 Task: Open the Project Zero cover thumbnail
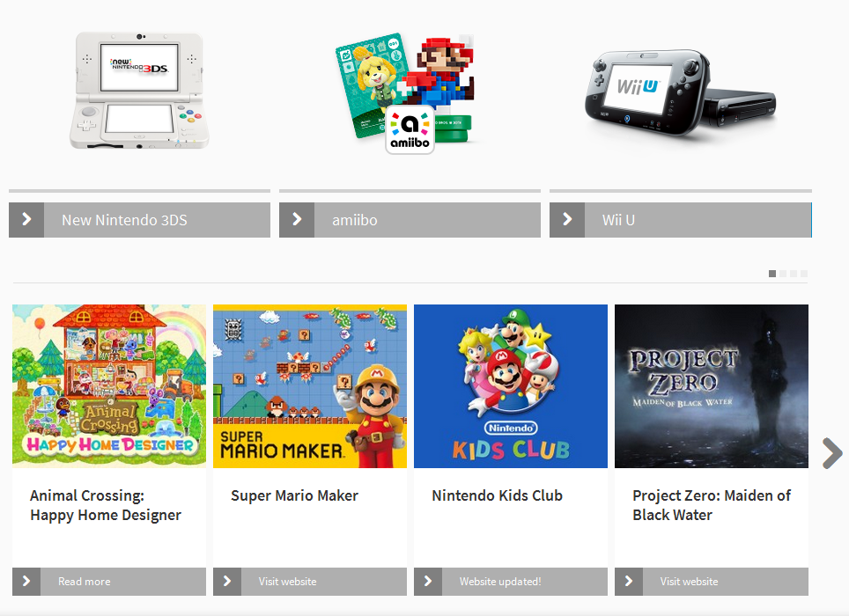[712, 386]
